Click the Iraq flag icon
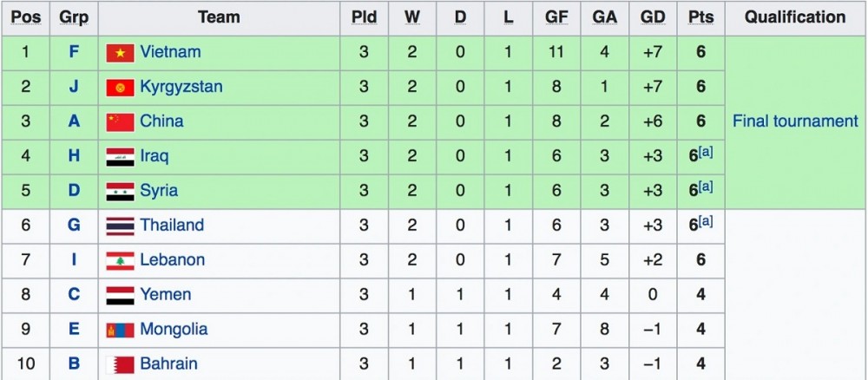 coord(120,157)
